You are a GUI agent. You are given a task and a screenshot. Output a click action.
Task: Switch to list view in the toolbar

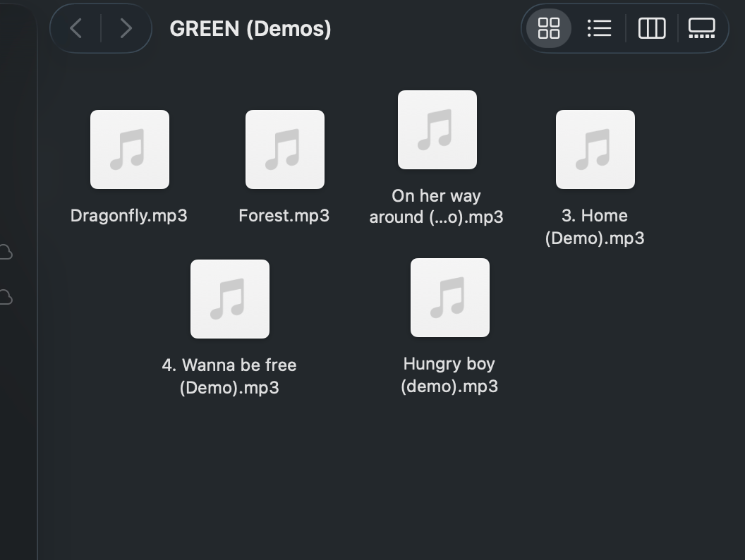599,28
